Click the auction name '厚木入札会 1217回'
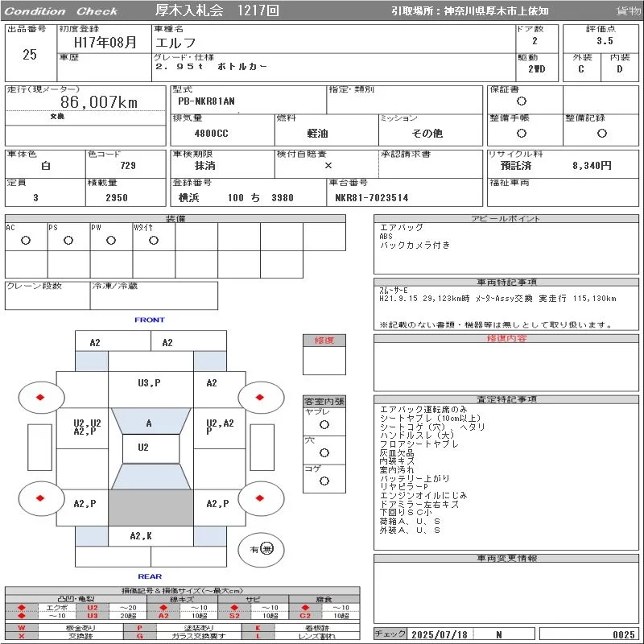Viewport: 644px width, 644px height. pyautogui.click(x=217, y=10)
